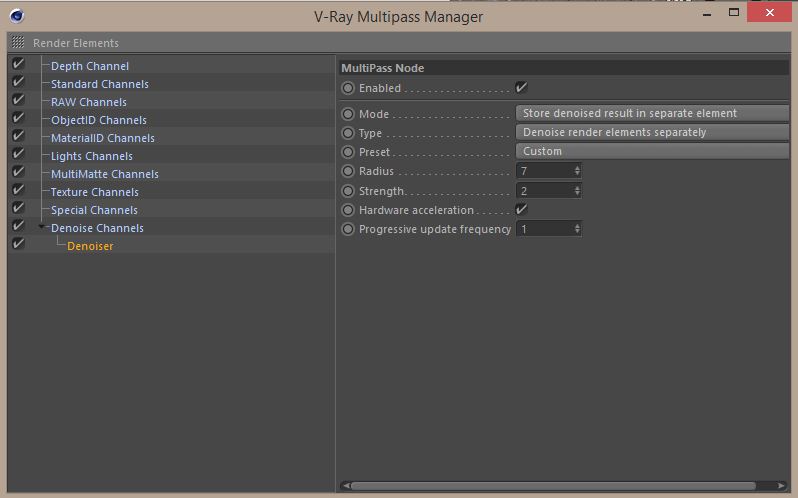Viewport: 798px width, 498px height.
Task: Select Texture Channels in tree
Action: coord(95,192)
